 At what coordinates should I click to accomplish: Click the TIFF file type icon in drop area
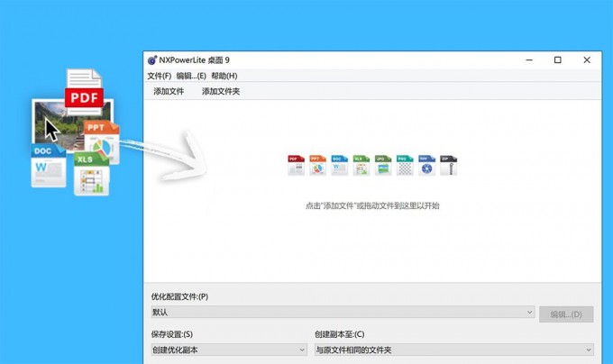coord(426,165)
